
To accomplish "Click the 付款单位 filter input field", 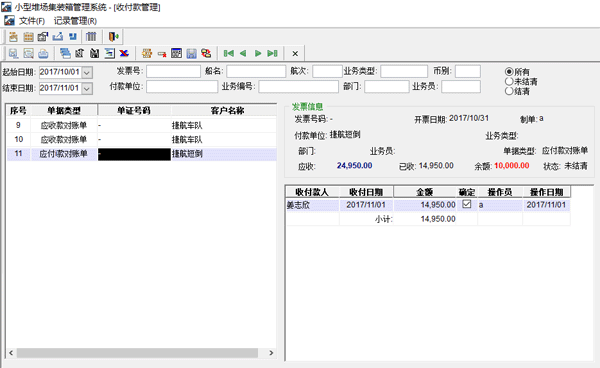I will click(182, 87).
